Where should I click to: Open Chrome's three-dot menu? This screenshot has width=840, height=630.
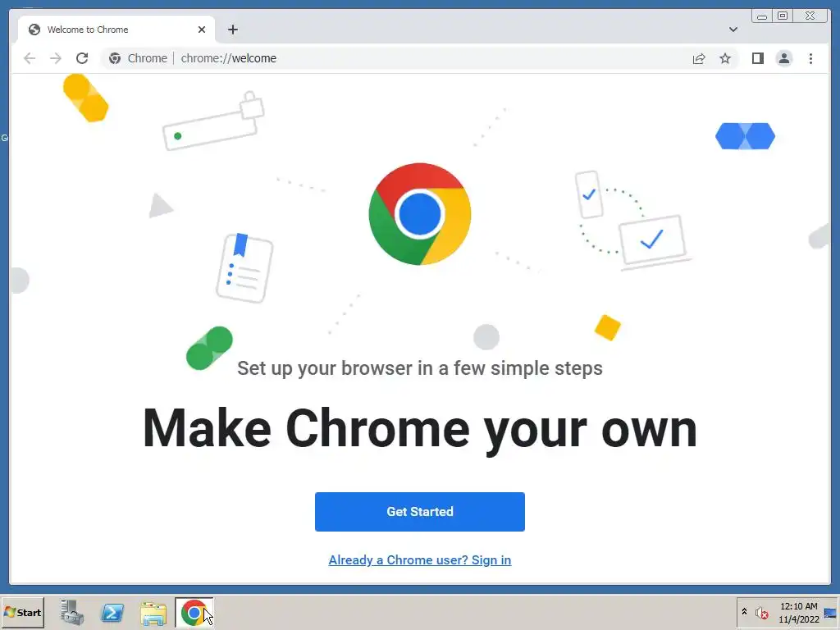810,58
